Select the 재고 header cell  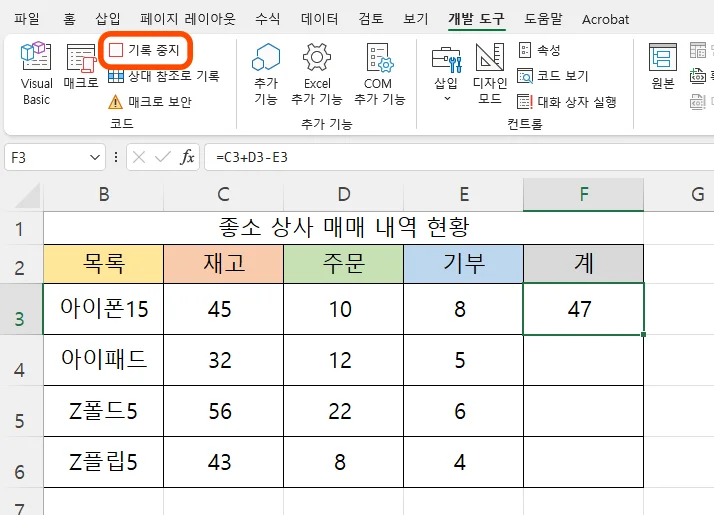click(x=224, y=264)
